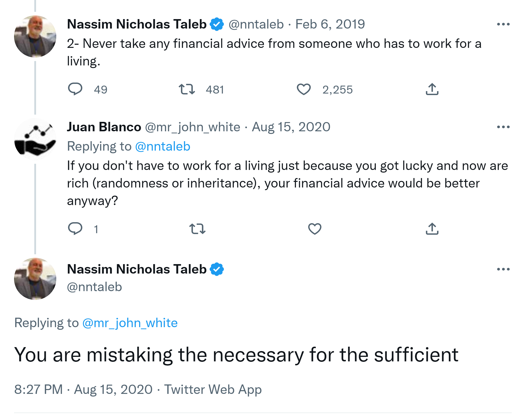
Task: Open more options on the main reply tweet
Action: (503, 269)
